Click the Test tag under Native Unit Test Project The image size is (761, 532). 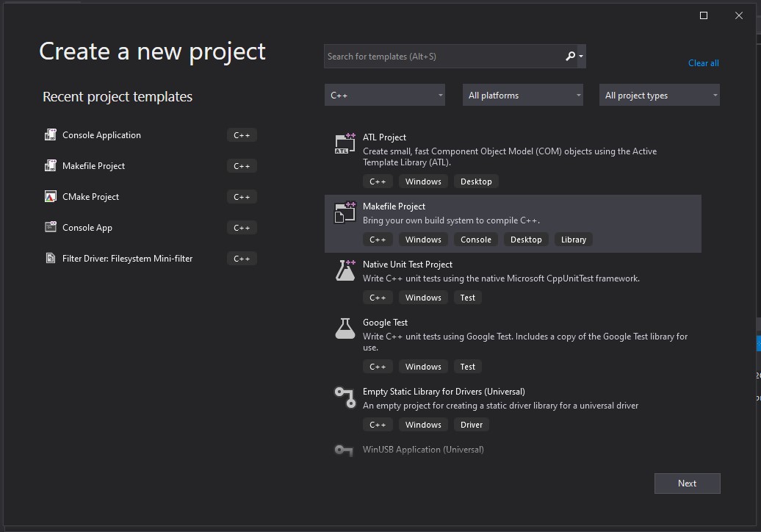468,298
